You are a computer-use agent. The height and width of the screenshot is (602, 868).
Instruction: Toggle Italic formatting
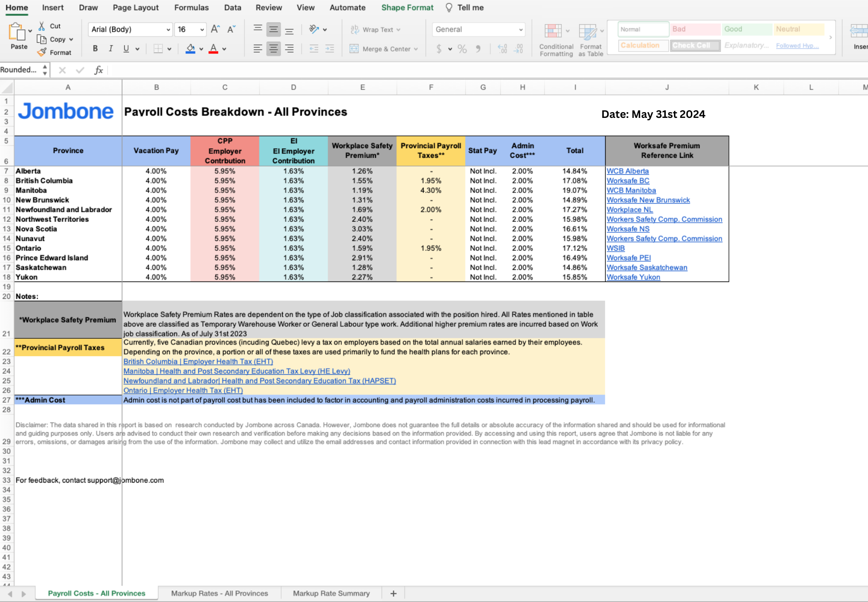(x=111, y=49)
